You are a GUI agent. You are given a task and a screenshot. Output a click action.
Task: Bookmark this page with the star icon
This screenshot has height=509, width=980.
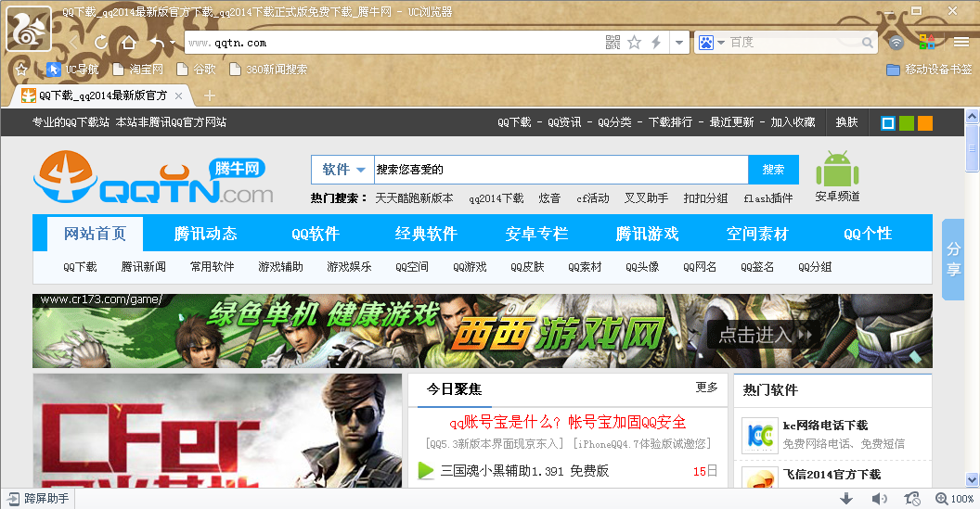[635, 43]
